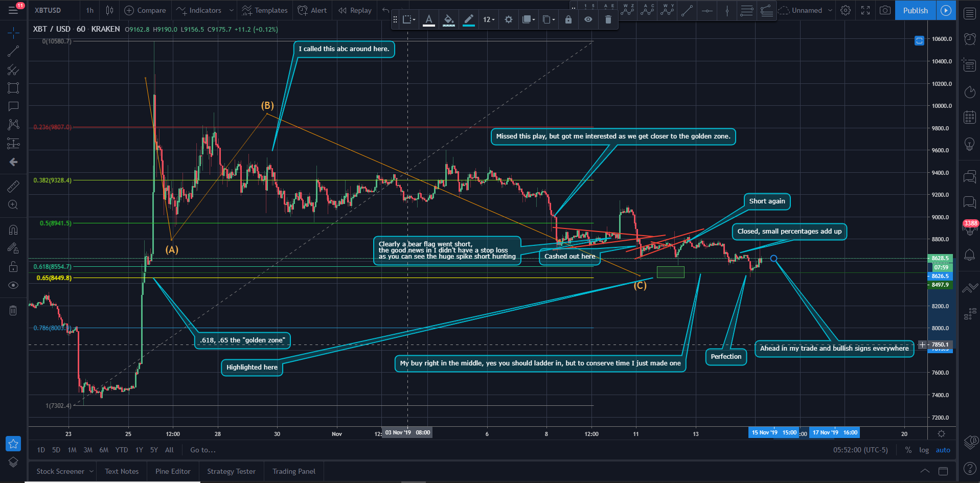Image resolution: width=980 pixels, height=483 pixels.
Task: Click the Compare symbol button
Action: [145, 10]
